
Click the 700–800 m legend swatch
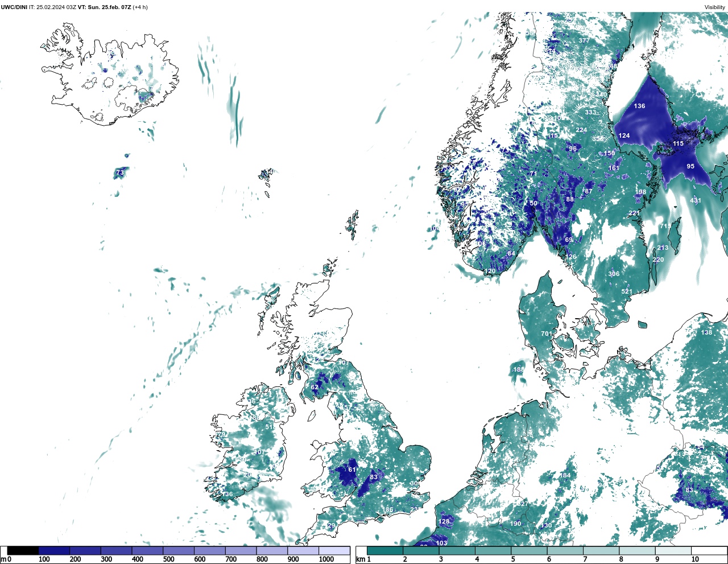[241, 551]
